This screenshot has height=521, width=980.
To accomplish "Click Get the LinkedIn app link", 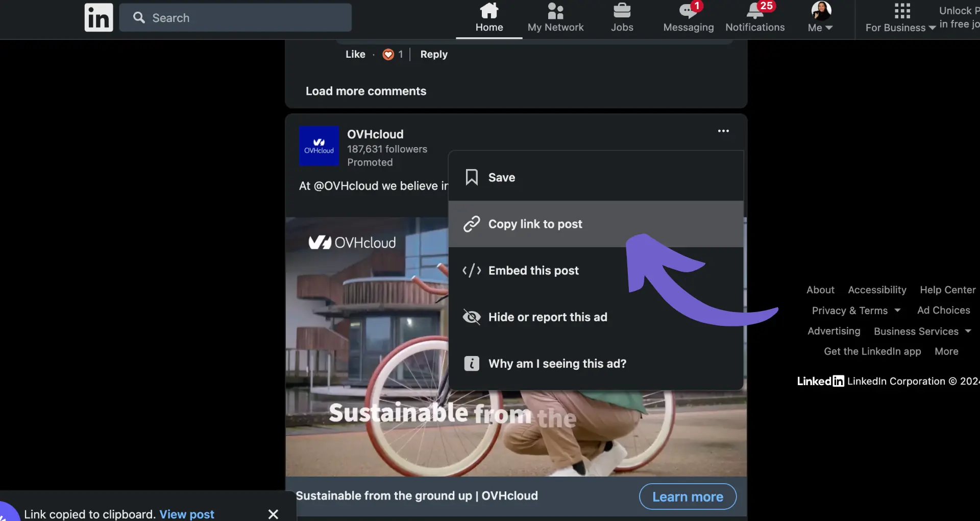I will tap(872, 351).
